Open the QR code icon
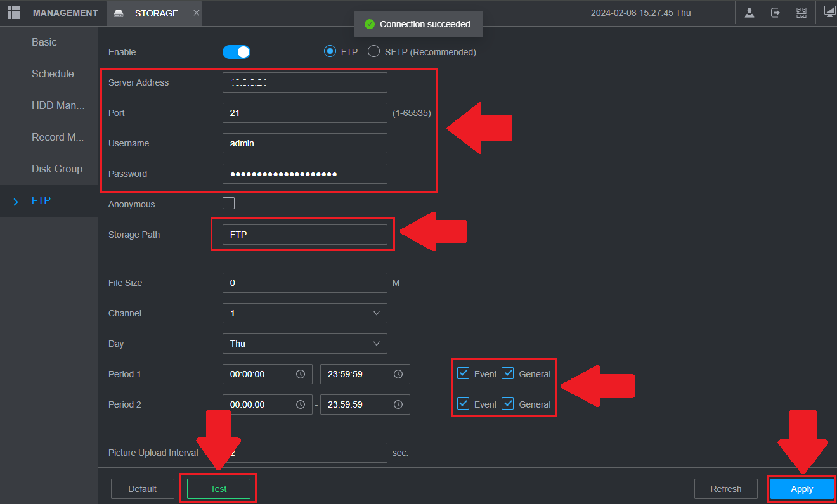 coord(801,13)
